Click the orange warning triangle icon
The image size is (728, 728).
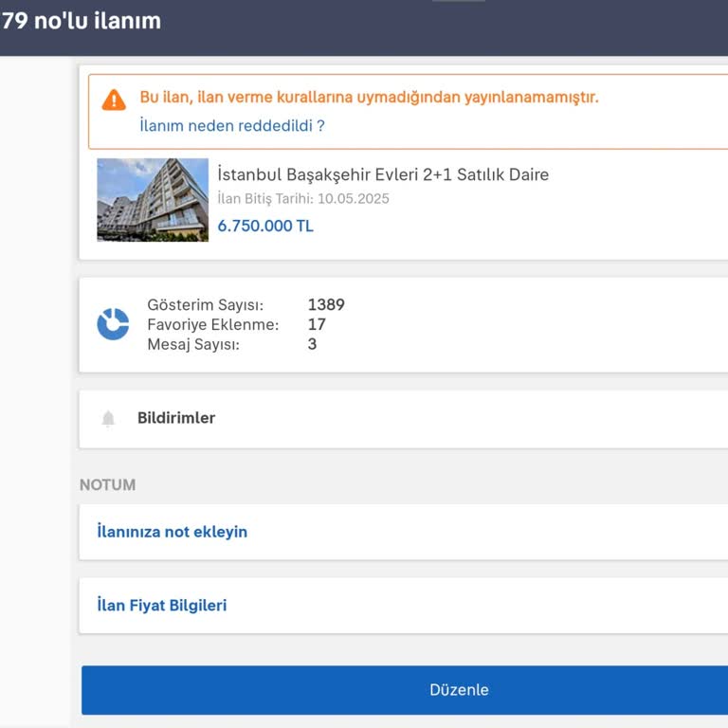114,99
